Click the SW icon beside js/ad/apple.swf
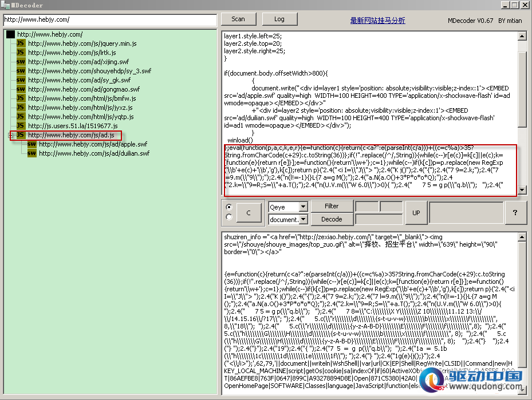532x400 pixels. click(x=31, y=144)
